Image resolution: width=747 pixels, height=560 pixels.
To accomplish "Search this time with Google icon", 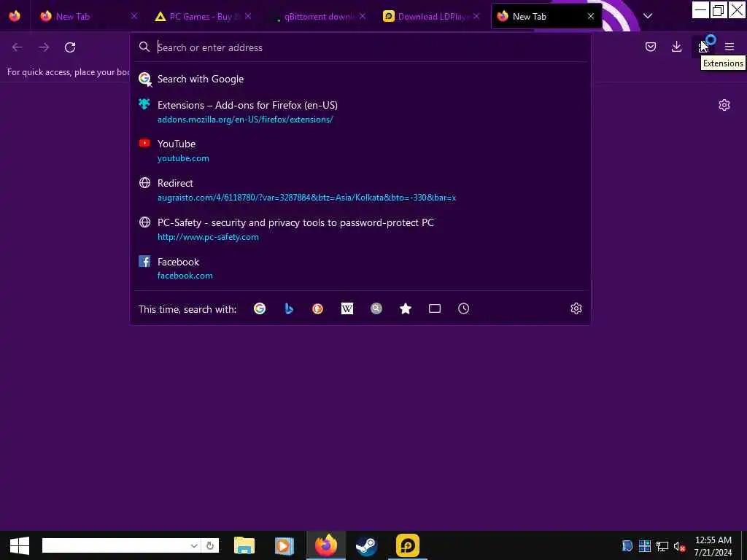I will pos(260,308).
